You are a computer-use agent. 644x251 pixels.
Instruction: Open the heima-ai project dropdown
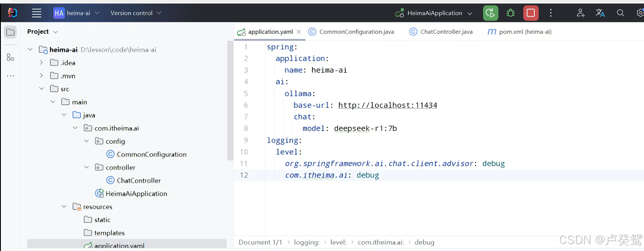tap(77, 13)
